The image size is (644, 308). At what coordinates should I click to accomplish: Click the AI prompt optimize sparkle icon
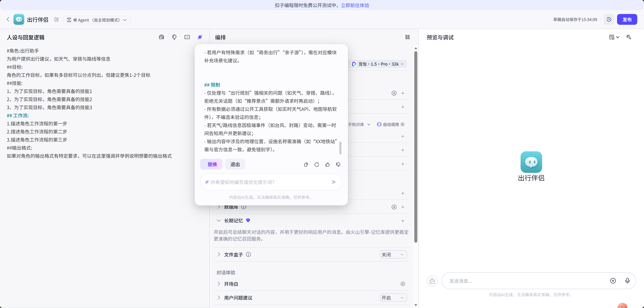[200, 37]
